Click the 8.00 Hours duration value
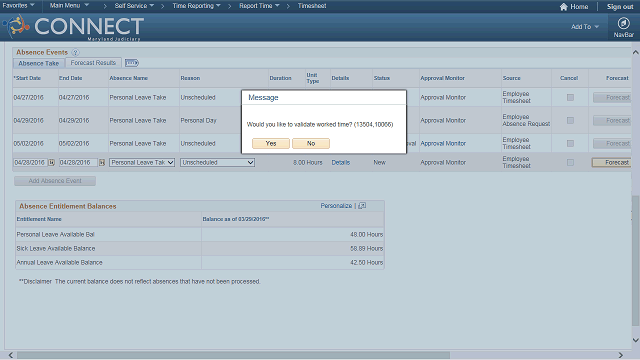Image resolution: width=640 pixels, height=360 pixels. (x=307, y=162)
